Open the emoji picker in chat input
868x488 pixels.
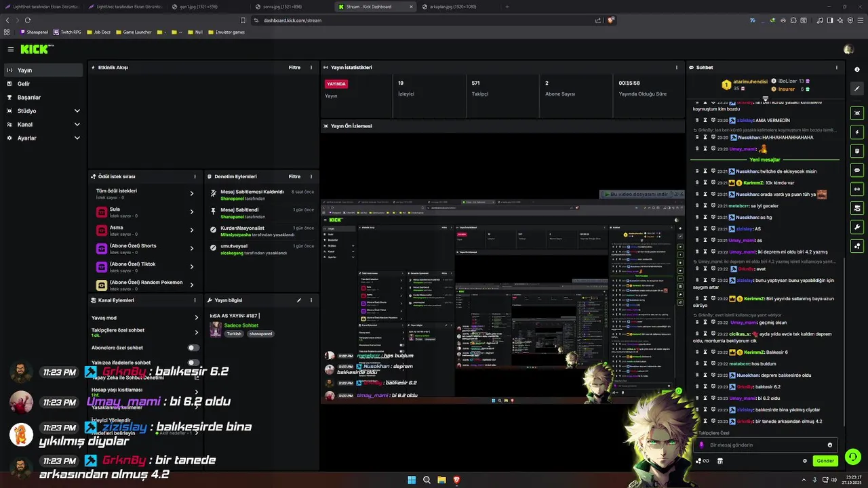(x=829, y=445)
